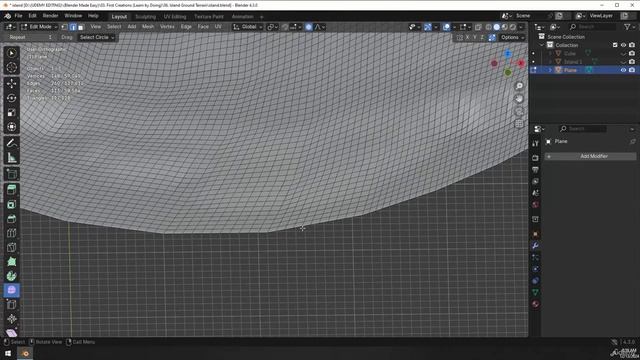Open the snapping options dropdown
This screenshot has width=640, height=360.
coord(296,27)
